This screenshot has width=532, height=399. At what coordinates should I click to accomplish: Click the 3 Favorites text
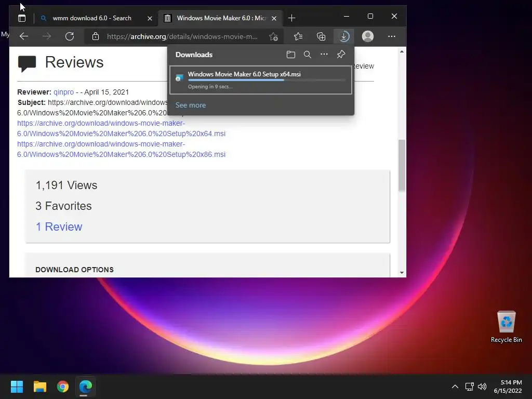click(x=64, y=206)
